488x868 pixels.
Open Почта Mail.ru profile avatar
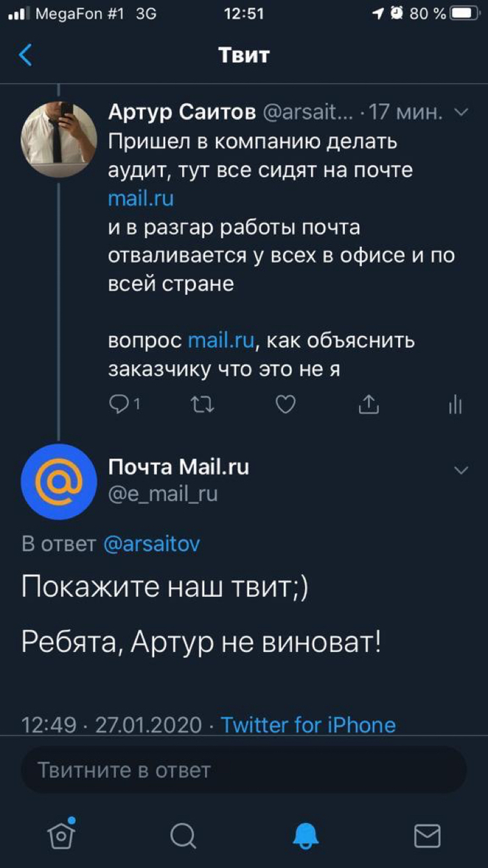point(59,481)
